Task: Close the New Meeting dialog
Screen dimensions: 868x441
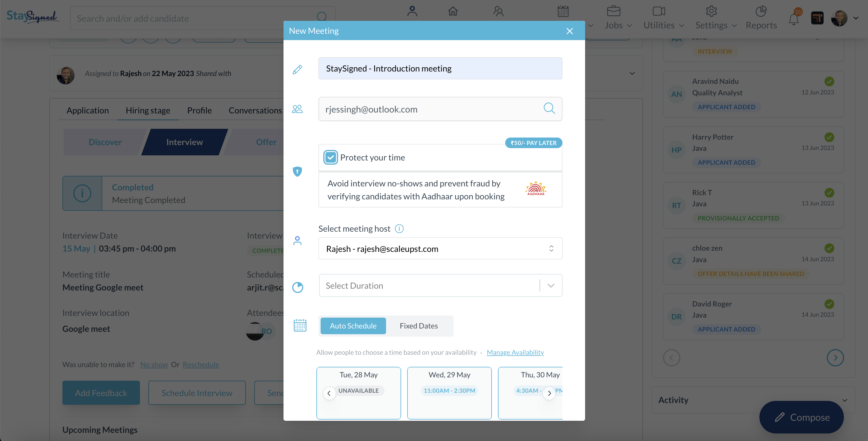Action: point(569,31)
